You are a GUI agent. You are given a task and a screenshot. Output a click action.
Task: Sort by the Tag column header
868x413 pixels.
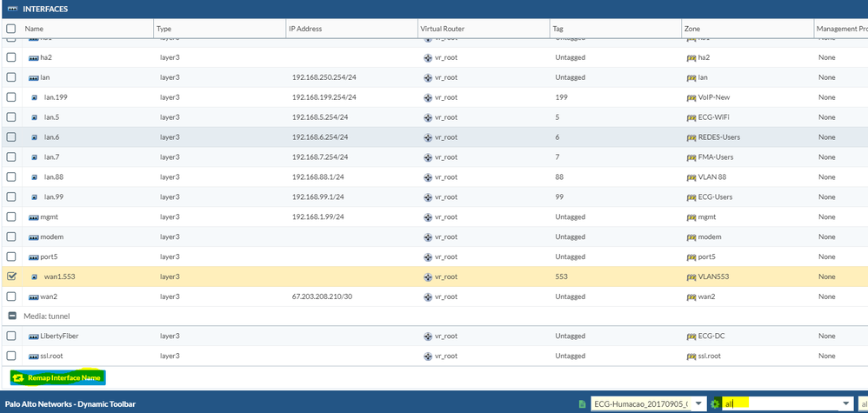click(615, 29)
